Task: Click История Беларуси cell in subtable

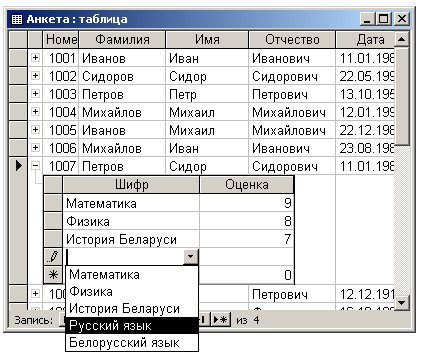Action: point(131,239)
